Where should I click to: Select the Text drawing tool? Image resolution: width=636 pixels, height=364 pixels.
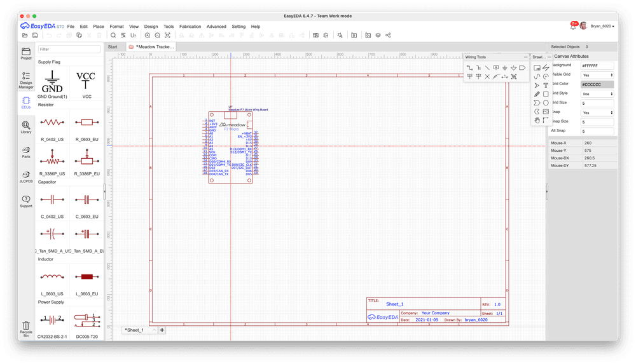tap(546, 85)
